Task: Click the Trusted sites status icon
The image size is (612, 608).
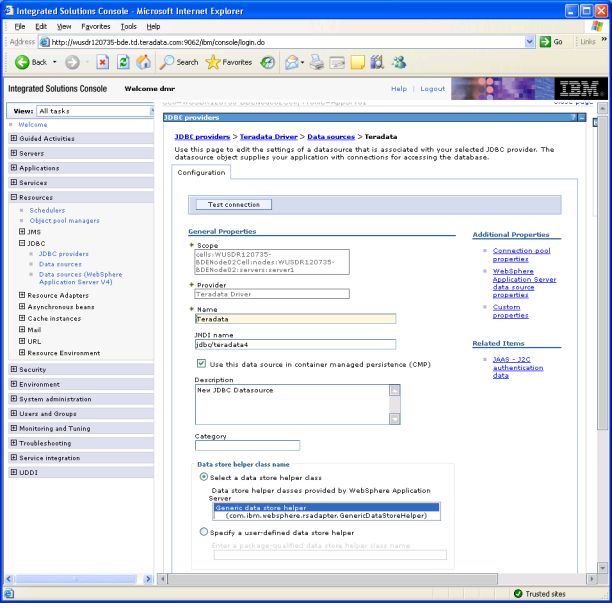Action: (x=518, y=594)
